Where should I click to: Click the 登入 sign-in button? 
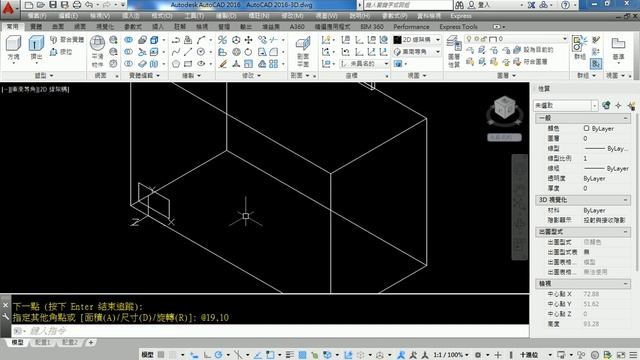(478, 5)
